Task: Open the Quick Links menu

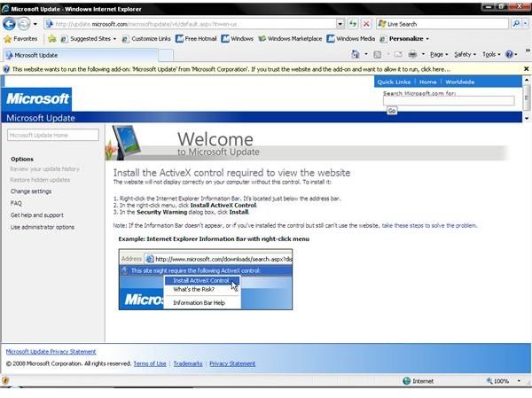Action: 394,82
